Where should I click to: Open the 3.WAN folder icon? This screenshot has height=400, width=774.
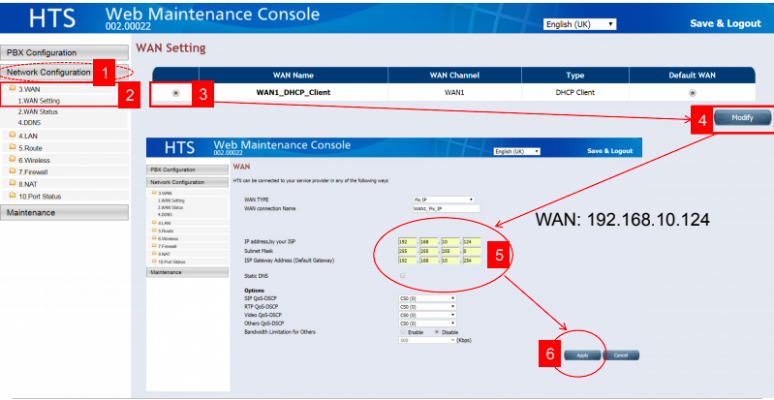12,89
